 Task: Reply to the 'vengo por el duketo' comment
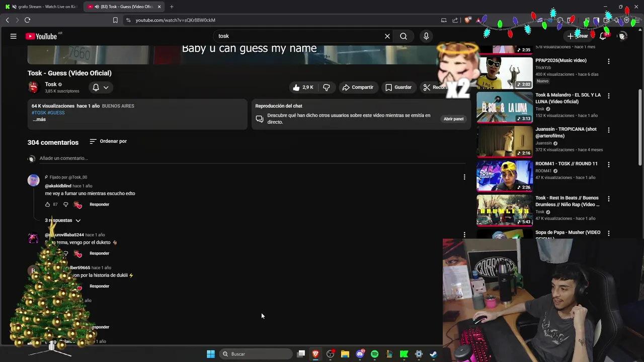click(99, 253)
